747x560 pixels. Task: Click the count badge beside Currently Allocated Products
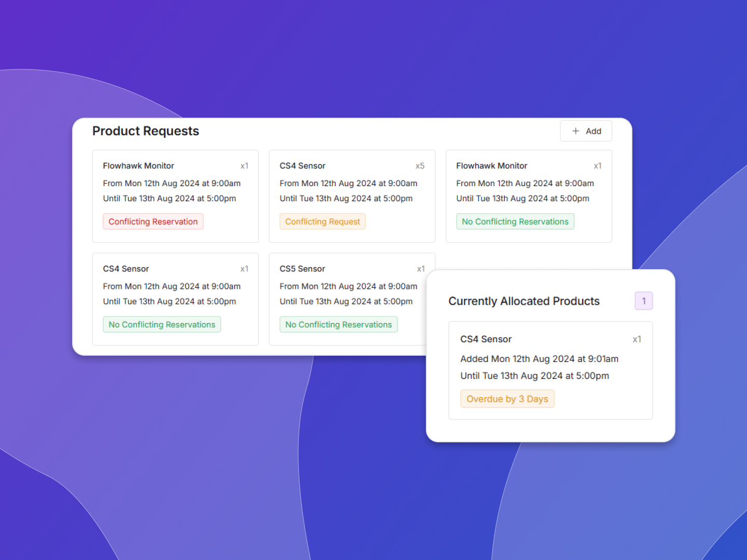[643, 301]
